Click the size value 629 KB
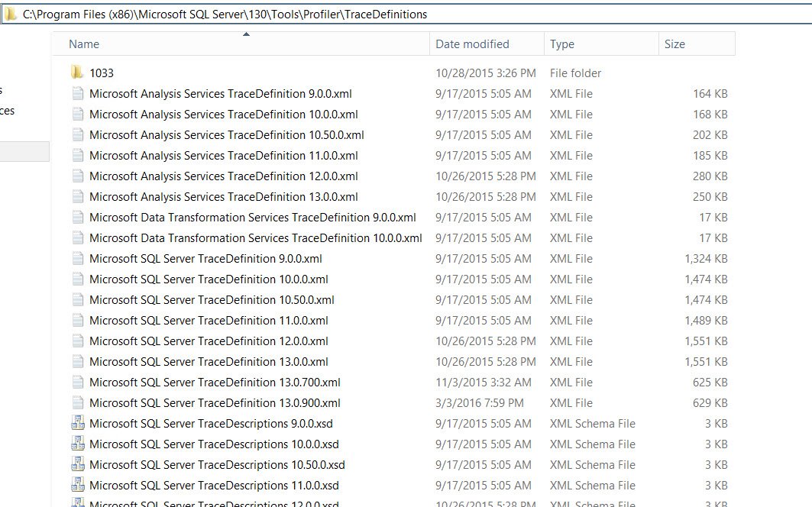Screen dimensions: 812x507 pos(710,403)
